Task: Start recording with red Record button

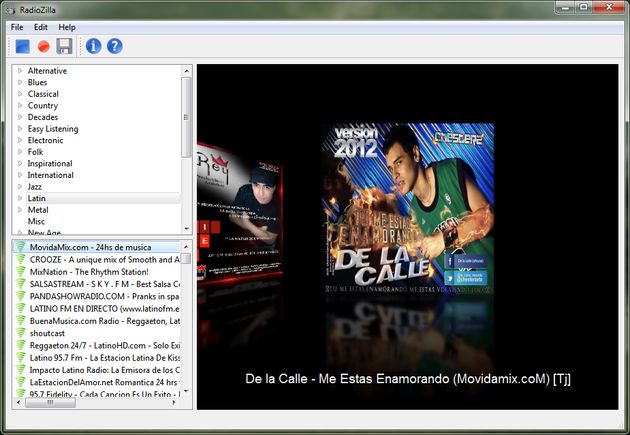Action: (43, 47)
